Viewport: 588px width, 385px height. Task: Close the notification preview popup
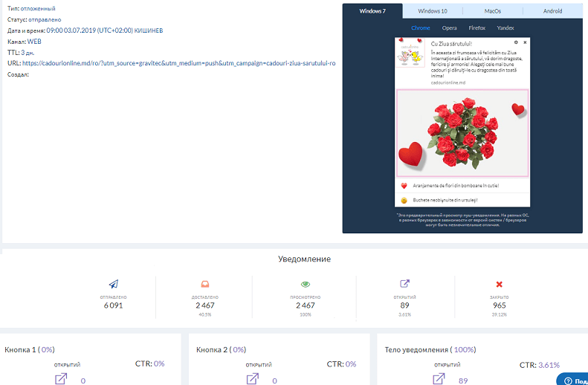point(525,42)
